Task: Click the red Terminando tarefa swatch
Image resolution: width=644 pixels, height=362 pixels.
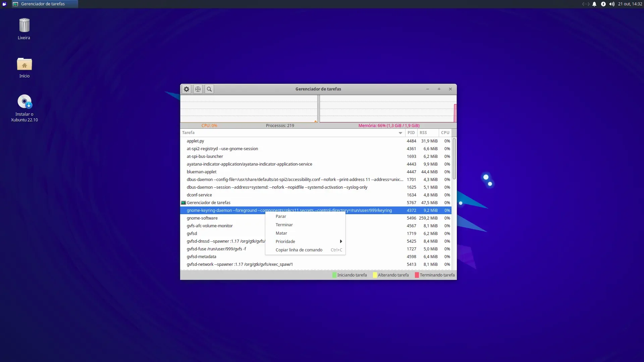Action: [x=417, y=275]
